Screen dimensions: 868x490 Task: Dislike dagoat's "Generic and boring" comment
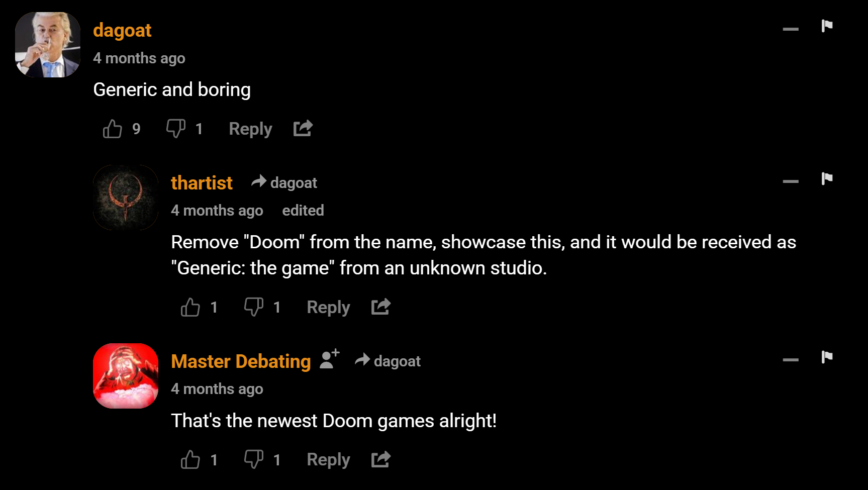(176, 129)
